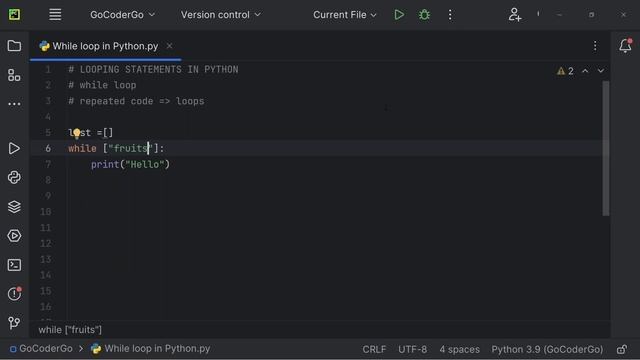This screenshot has width=640, height=360.
Task: Open the Python Packages layers icon
Action: 14,207
